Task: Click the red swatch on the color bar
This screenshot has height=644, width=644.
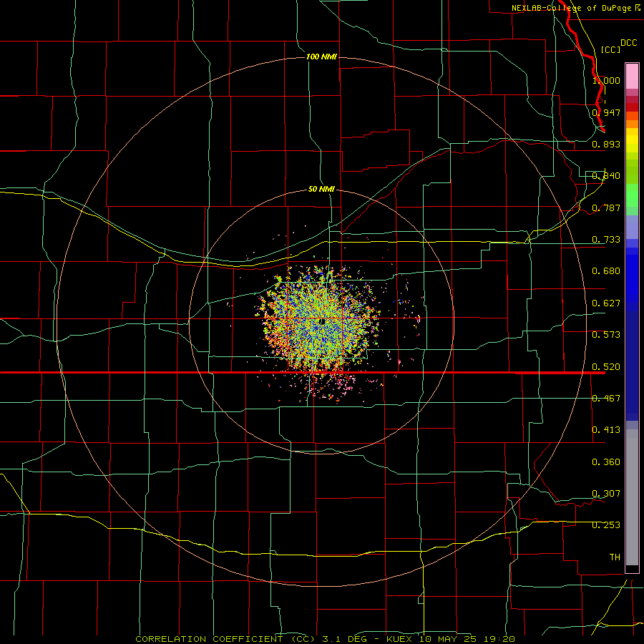Action: click(x=632, y=107)
